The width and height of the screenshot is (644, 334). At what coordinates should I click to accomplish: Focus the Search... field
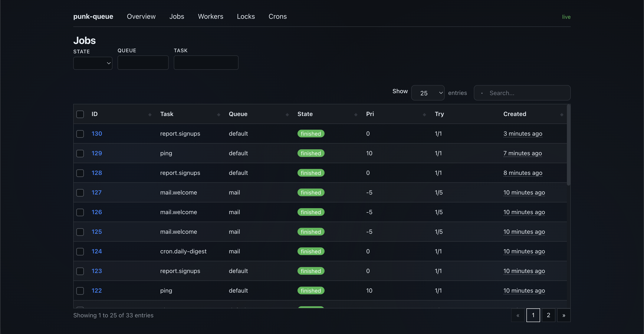point(522,93)
